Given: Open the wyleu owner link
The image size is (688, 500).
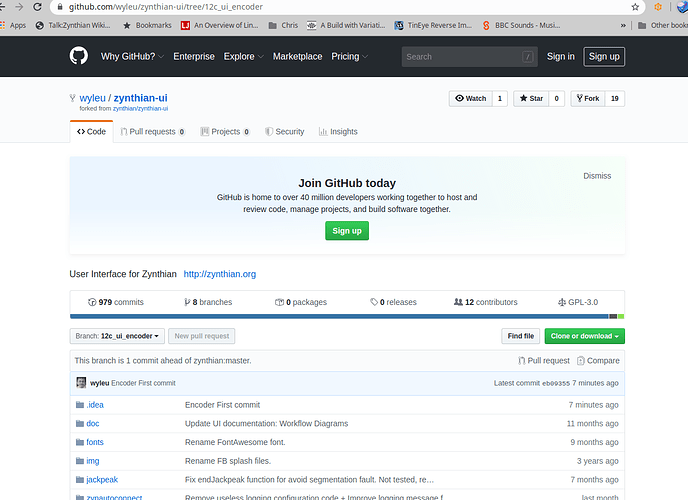Looking at the screenshot, I should point(92,98).
